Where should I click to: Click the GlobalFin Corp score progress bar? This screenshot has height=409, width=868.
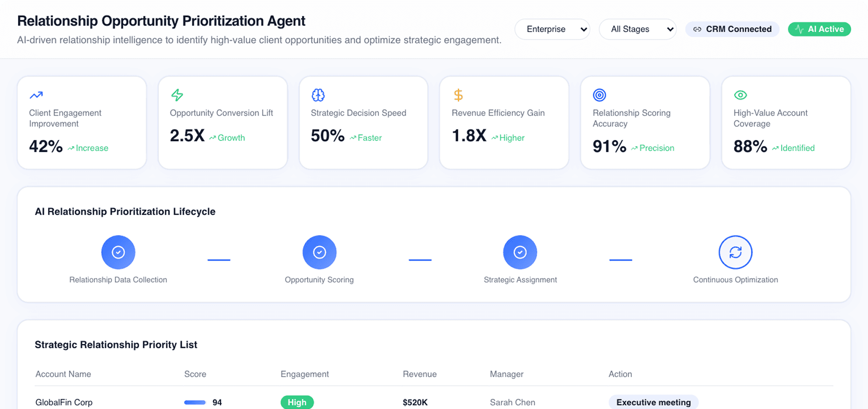pos(195,402)
